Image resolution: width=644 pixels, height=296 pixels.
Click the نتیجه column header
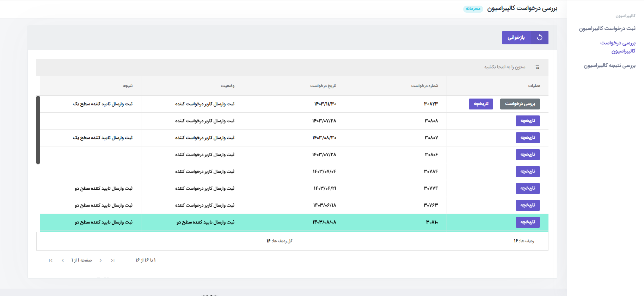[x=91, y=86]
